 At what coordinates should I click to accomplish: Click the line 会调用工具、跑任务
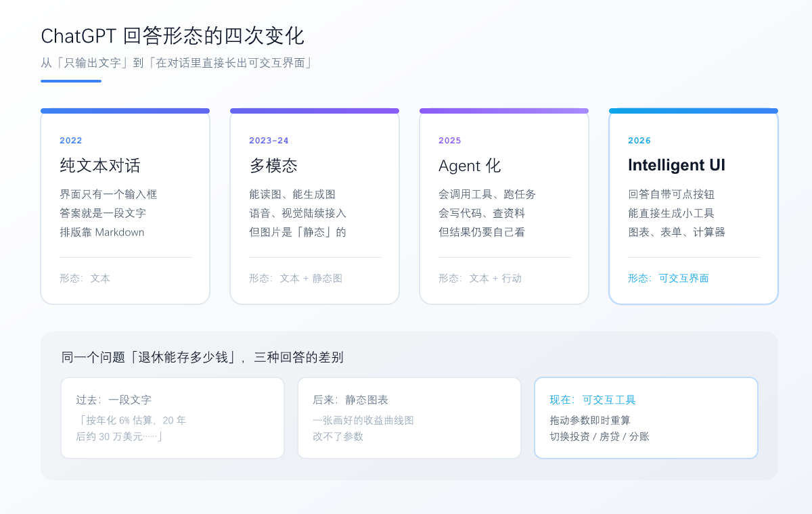coord(487,194)
